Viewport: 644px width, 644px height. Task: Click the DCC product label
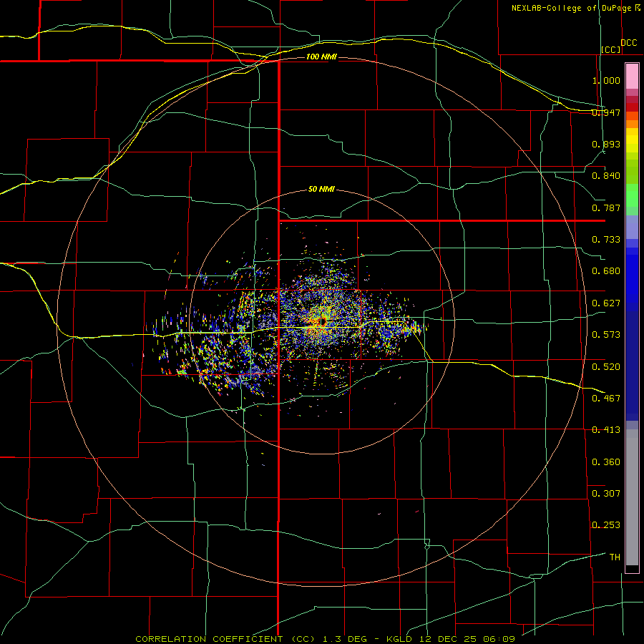point(628,43)
